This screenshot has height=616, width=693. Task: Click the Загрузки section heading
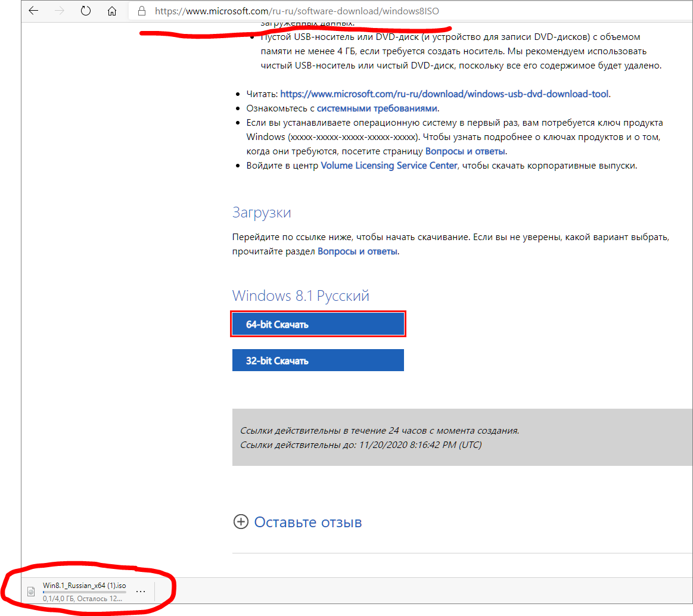262,213
